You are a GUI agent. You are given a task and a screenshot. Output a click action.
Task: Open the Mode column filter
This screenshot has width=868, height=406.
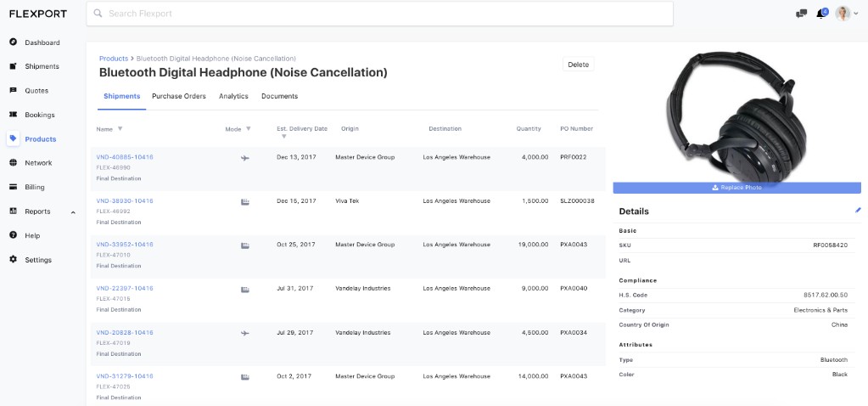tap(249, 129)
